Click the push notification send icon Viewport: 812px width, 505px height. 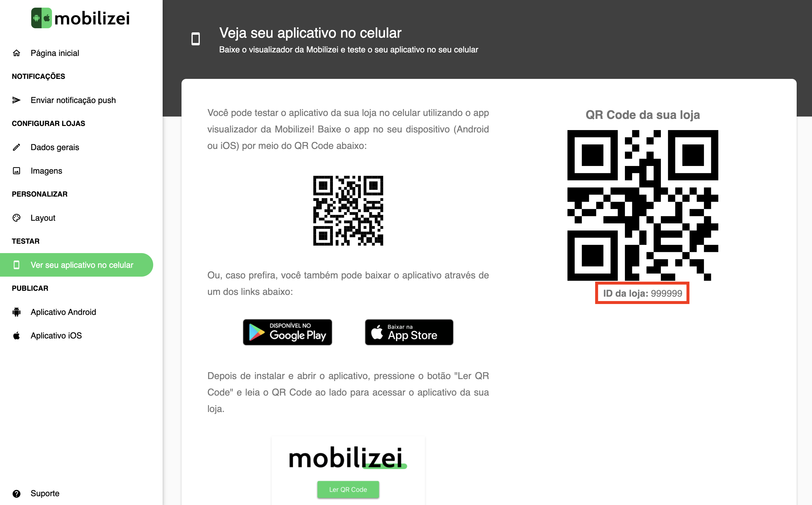coord(16,99)
